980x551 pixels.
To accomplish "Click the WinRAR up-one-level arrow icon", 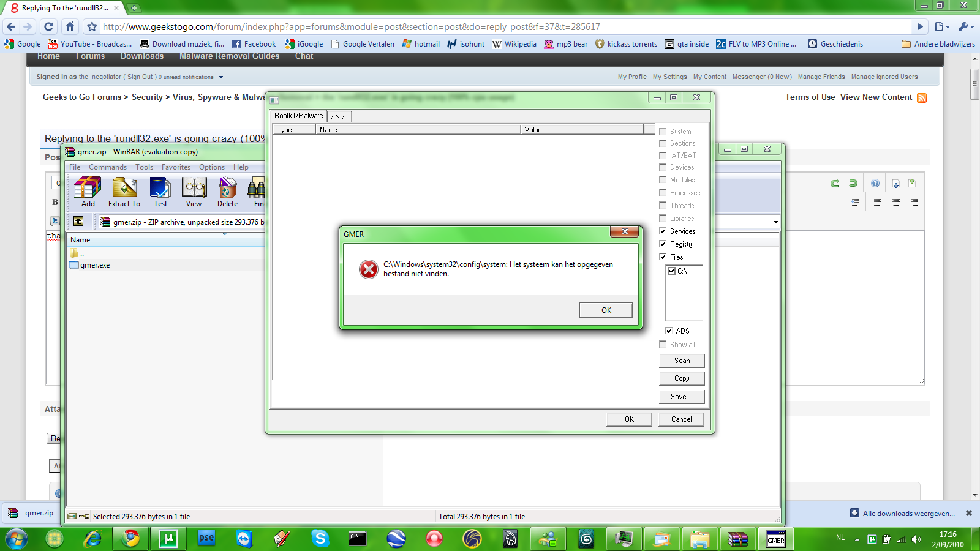I will coord(78,222).
